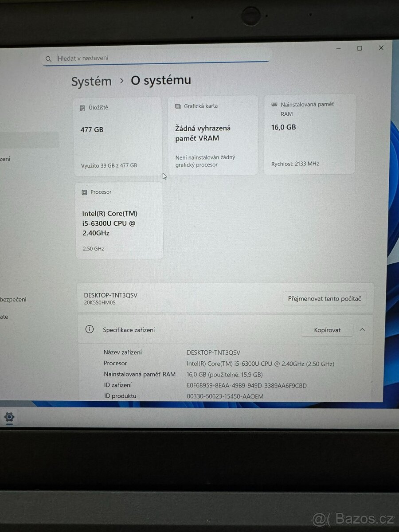Click the 16,0 GB RAM card

tap(309, 133)
